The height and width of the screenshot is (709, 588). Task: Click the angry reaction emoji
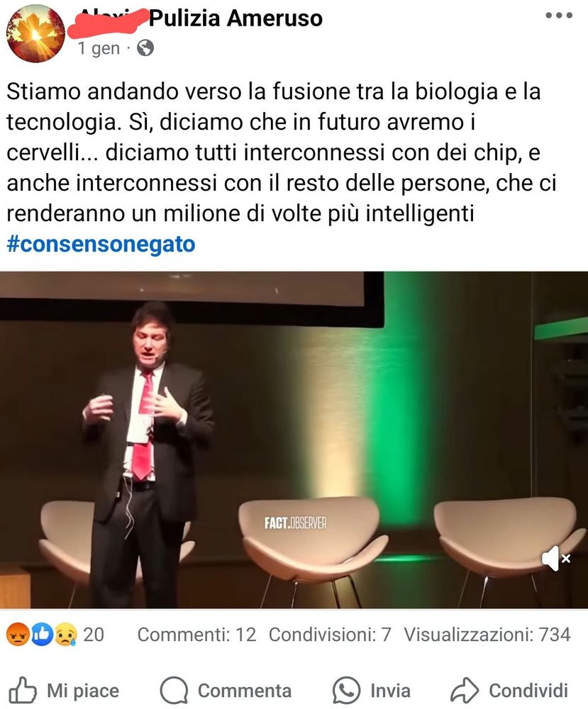point(17,635)
